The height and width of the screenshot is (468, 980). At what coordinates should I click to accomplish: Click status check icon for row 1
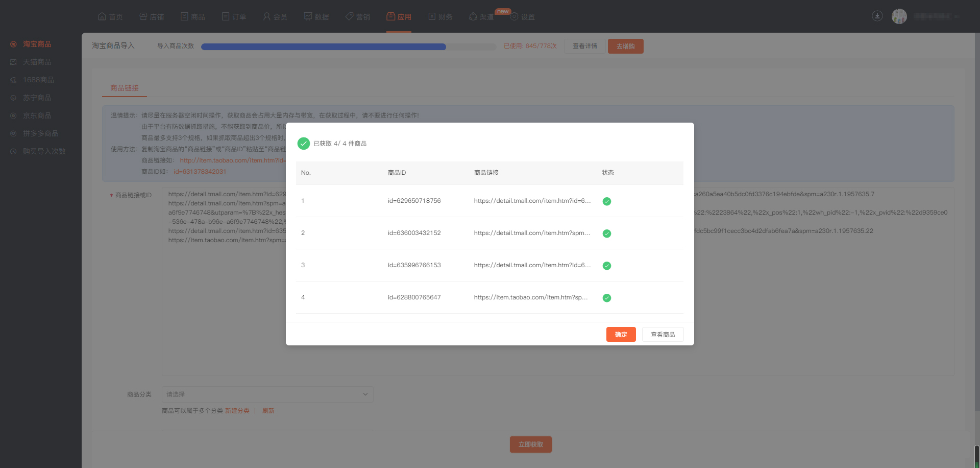click(x=606, y=201)
